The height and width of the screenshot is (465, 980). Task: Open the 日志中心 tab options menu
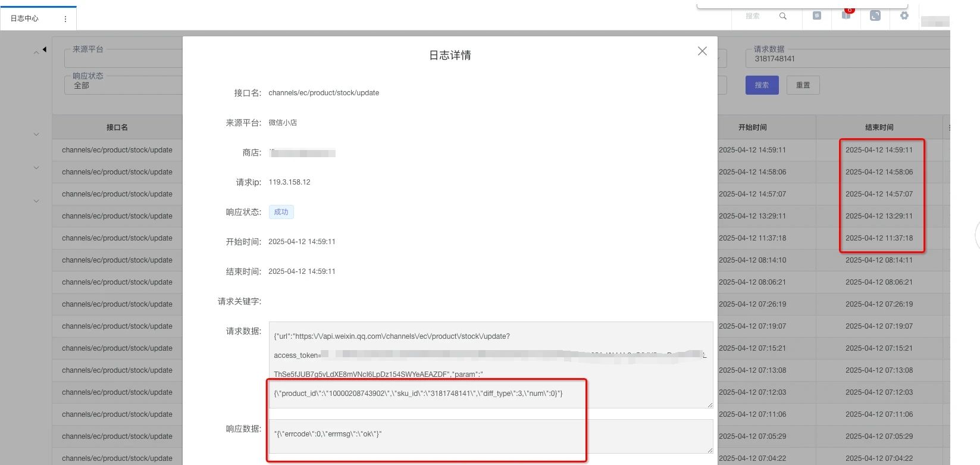pyautogui.click(x=65, y=19)
